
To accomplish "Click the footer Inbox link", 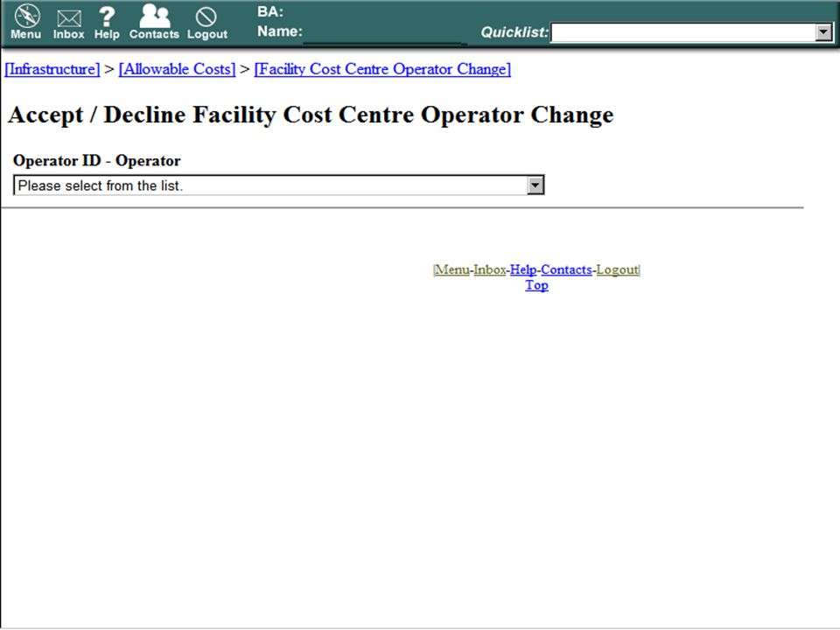I will 490,269.
